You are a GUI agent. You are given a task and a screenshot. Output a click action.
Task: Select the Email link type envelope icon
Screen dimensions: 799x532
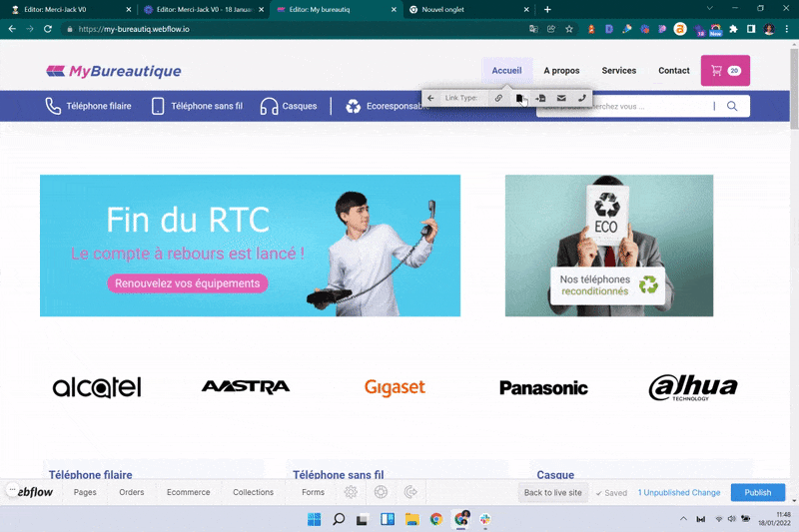pos(561,98)
